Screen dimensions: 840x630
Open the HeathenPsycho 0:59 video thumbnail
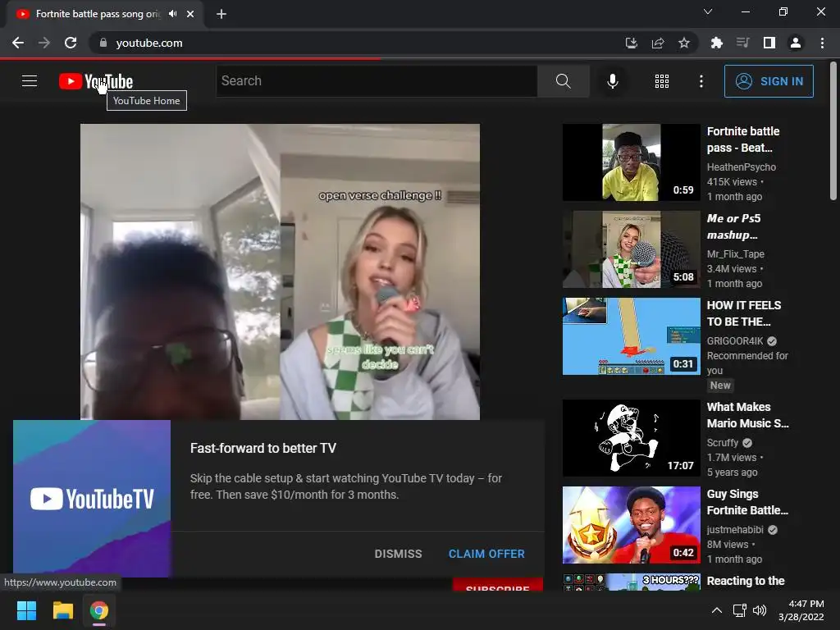pos(631,162)
